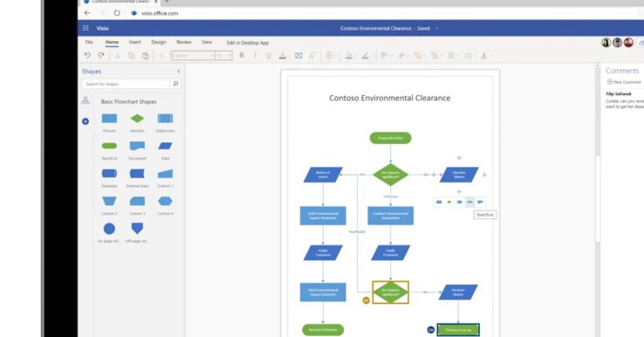Image resolution: width=644 pixels, height=337 pixels.
Task: Change the line color
Action: (366, 56)
